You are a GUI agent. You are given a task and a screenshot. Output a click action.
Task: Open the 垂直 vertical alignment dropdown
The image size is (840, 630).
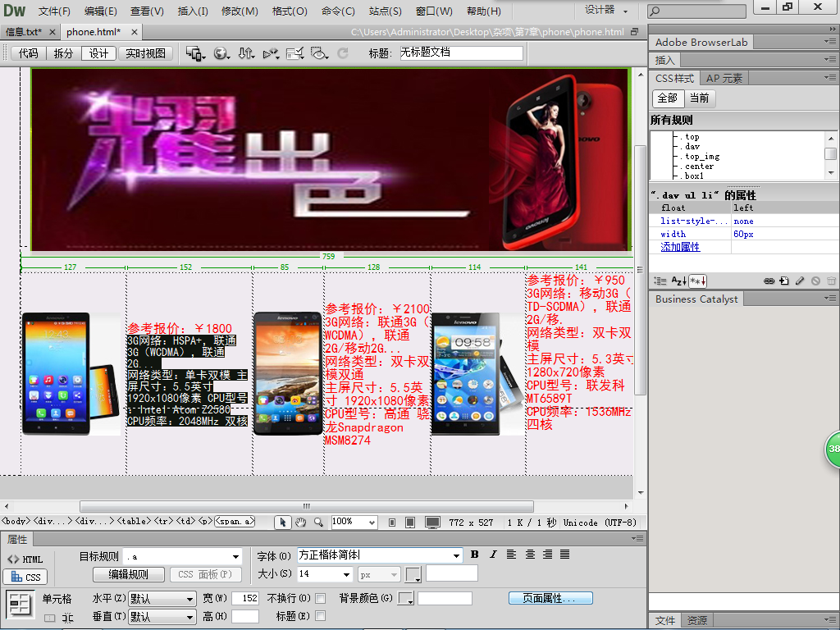click(189, 617)
